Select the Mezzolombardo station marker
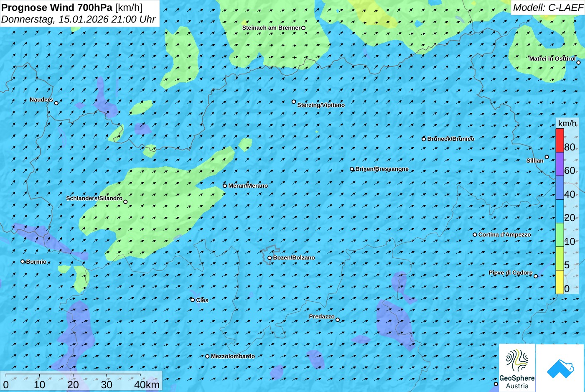This screenshot has width=585, height=392. click(207, 356)
